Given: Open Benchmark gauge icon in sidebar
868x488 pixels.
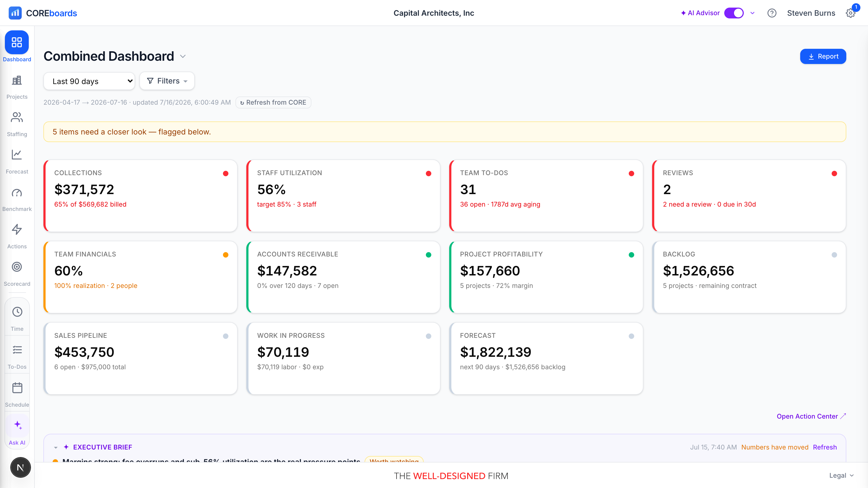Looking at the screenshot, I should coord(17,193).
